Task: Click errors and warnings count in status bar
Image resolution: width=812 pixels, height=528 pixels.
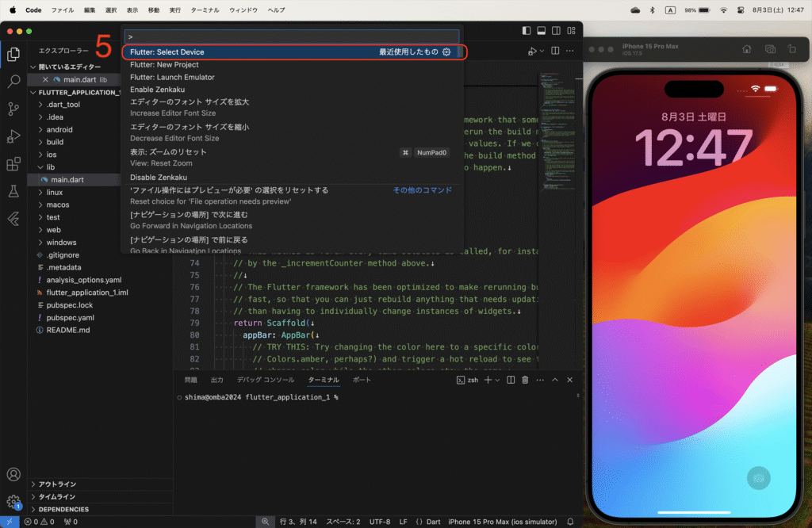Action: (x=40, y=522)
